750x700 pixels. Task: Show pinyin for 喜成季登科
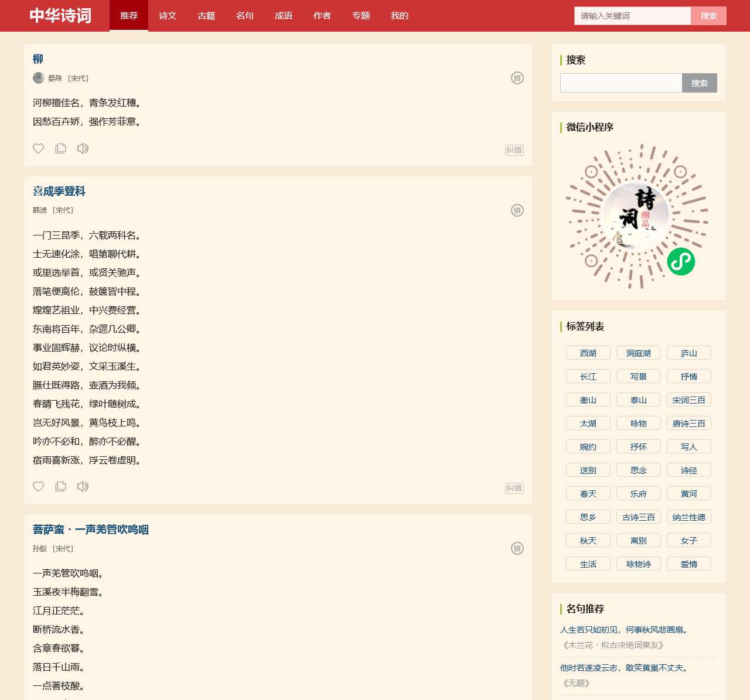pos(517,210)
